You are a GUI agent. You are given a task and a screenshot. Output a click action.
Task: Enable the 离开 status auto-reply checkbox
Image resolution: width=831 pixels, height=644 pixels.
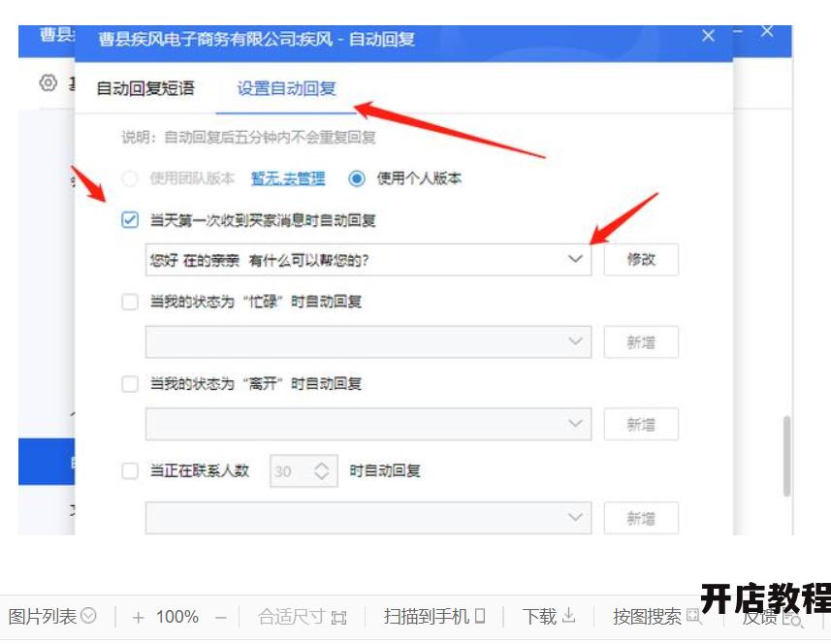(130, 384)
